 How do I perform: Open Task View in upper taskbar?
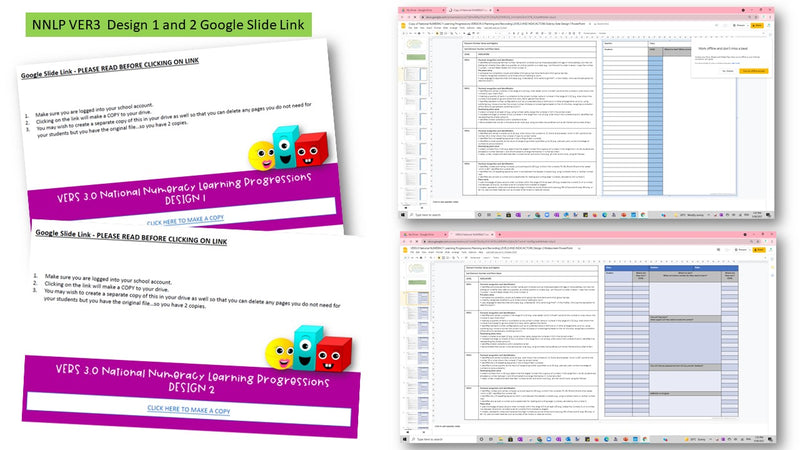point(489,215)
